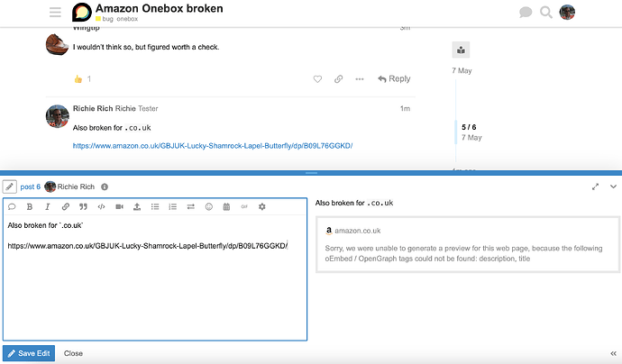This screenshot has height=364, width=622.
Task: Click the bug category tag
Action: [x=105, y=19]
